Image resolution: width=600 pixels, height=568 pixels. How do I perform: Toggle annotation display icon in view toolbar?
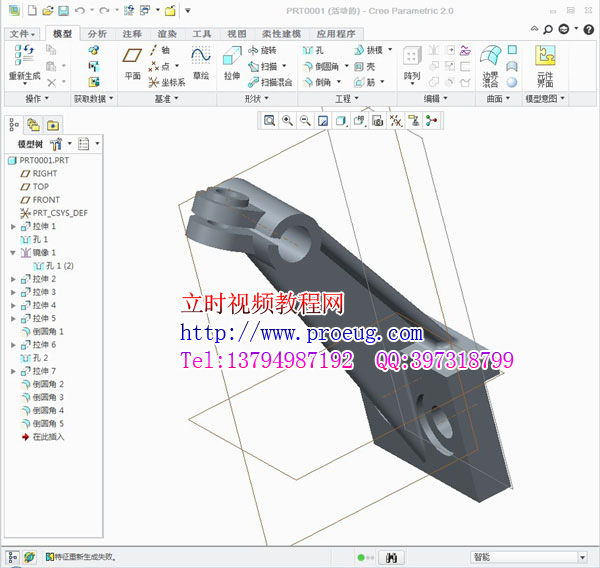pyautogui.click(x=414, y=121)
